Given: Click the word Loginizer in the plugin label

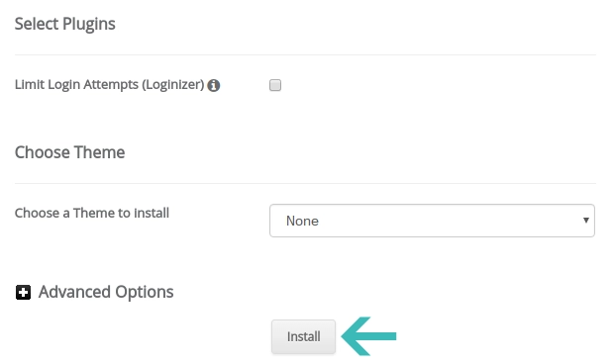Looking at the screenshot, I should (172, 85).
